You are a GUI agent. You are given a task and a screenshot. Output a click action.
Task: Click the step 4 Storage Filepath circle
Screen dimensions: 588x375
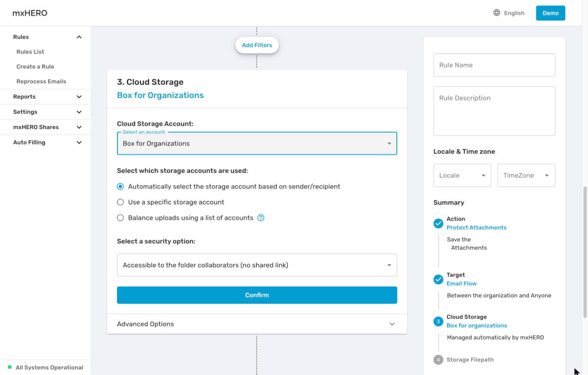[438, 360]
